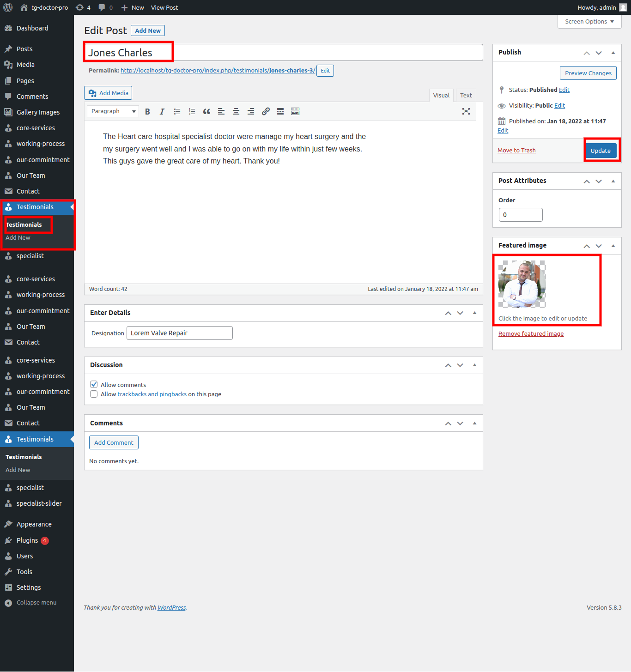Click the insert link icon
The width and height of the screenshot is (631, 672).
[266, 112]
